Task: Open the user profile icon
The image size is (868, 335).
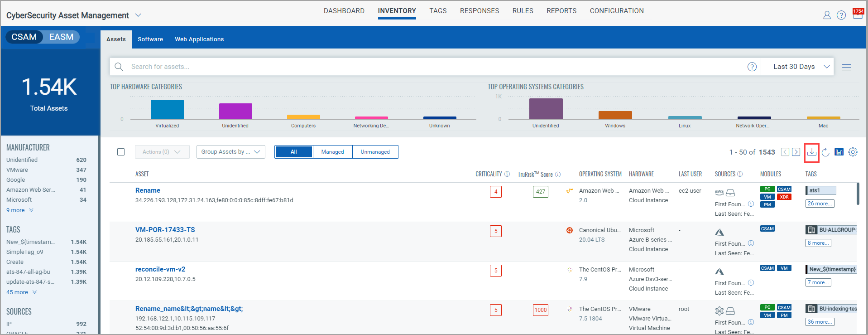Action: pyautogui.click(x=827, y=15)
